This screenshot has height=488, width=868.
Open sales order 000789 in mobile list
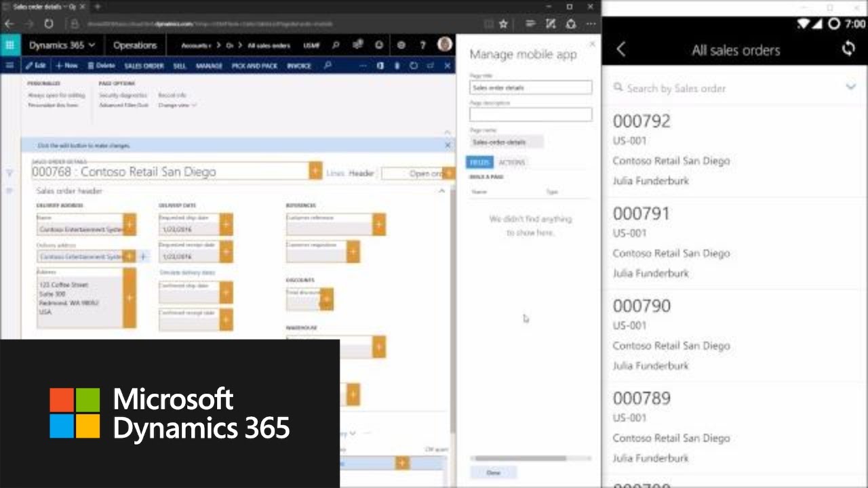735,427
